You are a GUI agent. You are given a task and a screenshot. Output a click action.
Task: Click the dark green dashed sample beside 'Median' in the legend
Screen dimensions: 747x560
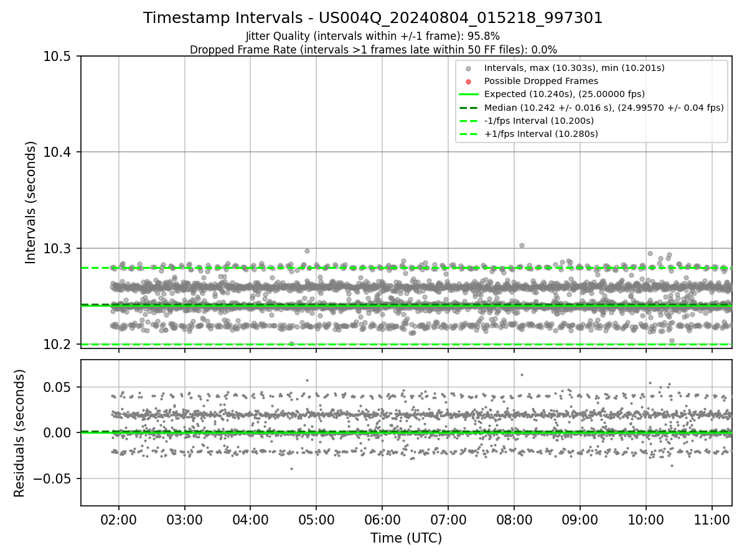coord(469,108)
